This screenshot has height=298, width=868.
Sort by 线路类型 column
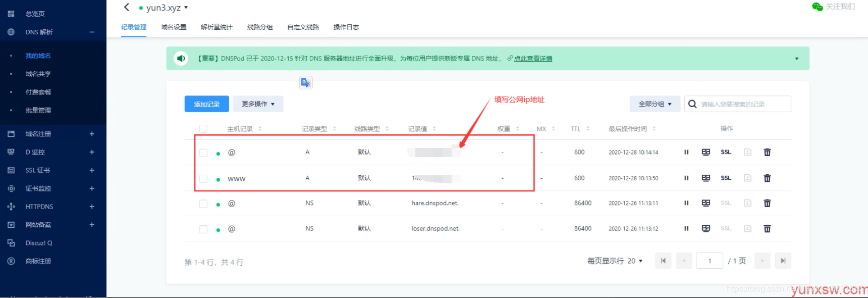[x=387, y=129]
